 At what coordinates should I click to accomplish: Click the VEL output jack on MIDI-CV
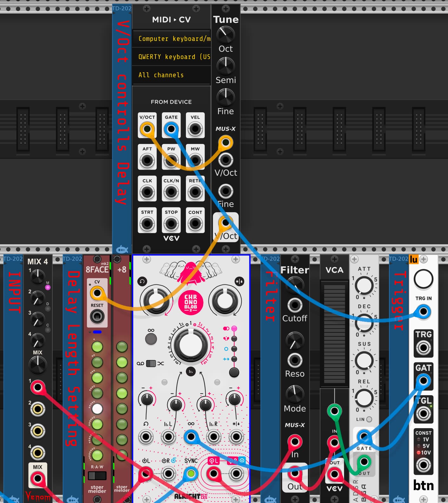[x=195, y=129]
